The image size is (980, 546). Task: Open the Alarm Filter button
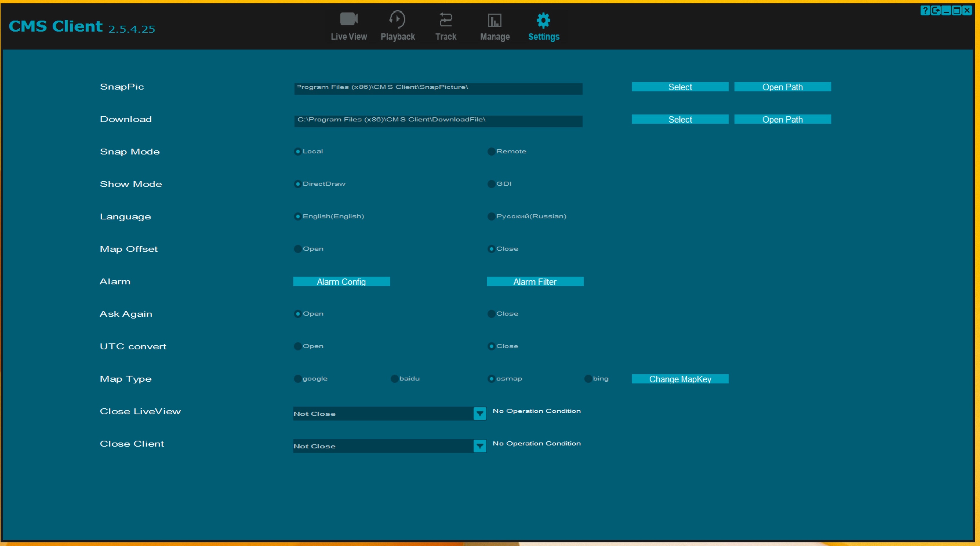click(534, 282)
